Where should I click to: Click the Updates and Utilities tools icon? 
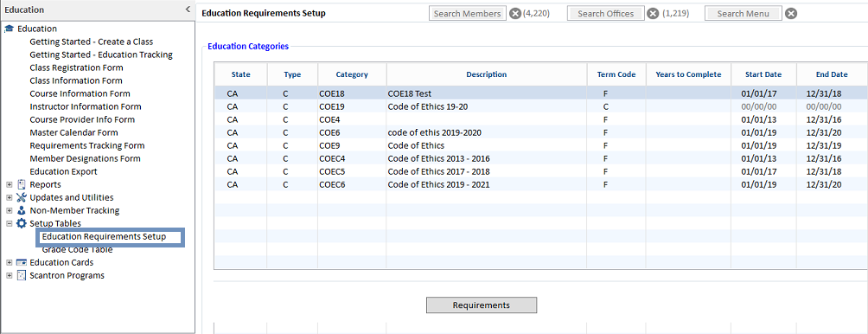coord(22,197)
